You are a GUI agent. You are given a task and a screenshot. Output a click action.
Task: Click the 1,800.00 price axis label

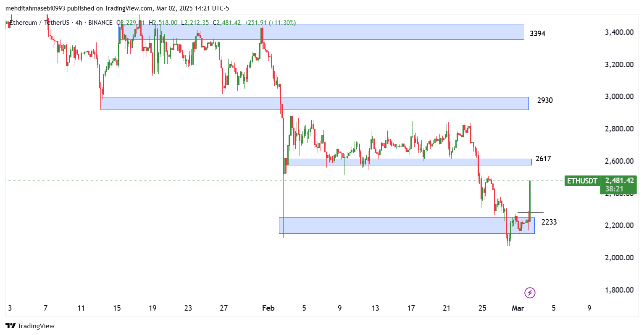pos(619,290)
